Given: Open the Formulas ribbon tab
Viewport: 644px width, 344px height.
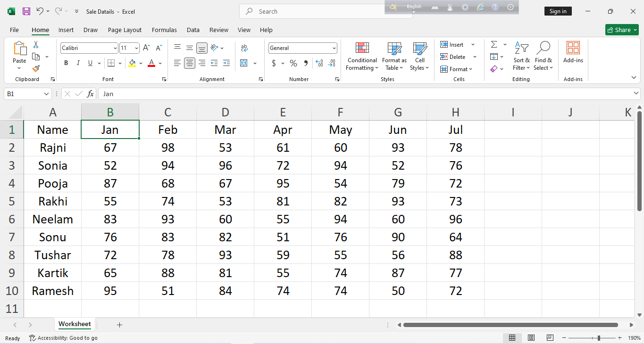Looking at the screenshot, I should coord(164,30).
